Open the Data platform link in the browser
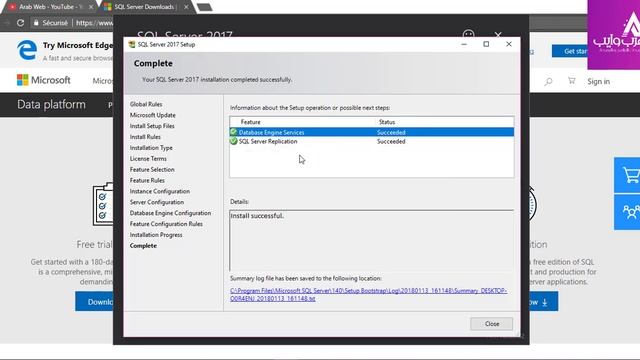 [51, 104]
